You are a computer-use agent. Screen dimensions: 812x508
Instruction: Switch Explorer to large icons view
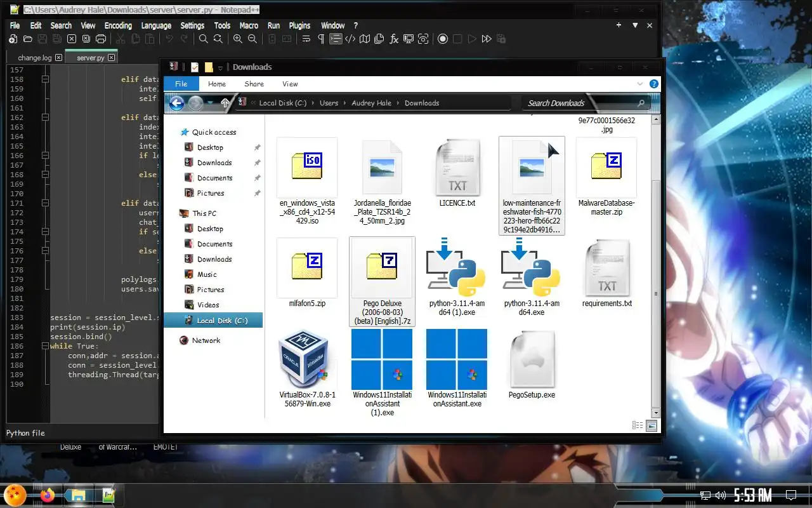point(652,425)
